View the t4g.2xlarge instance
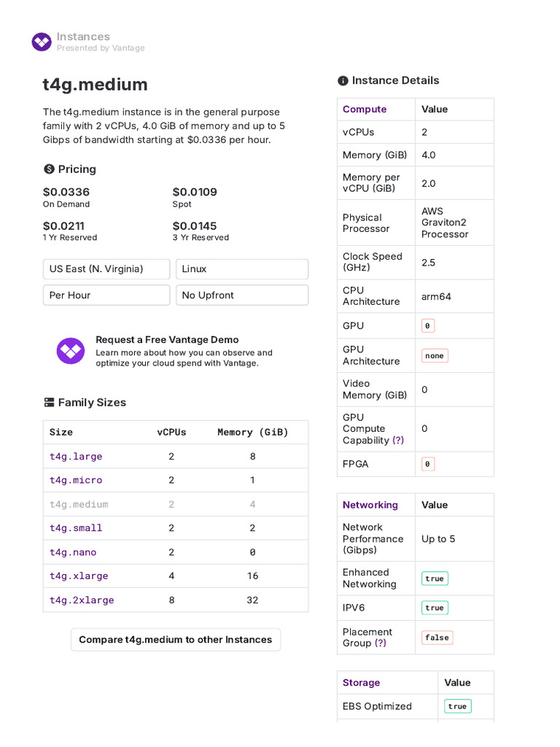This screenshot has height=747, width=560. pos(82,600)
